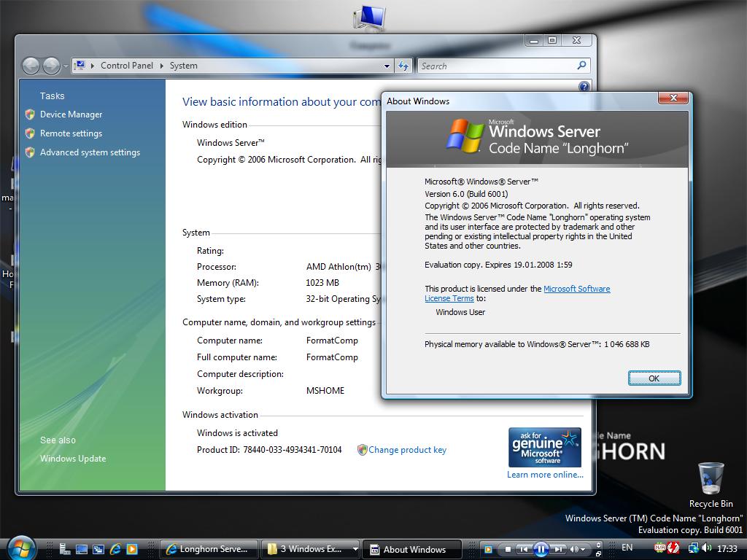Expand the address bar history dropdown

[387, 66]
